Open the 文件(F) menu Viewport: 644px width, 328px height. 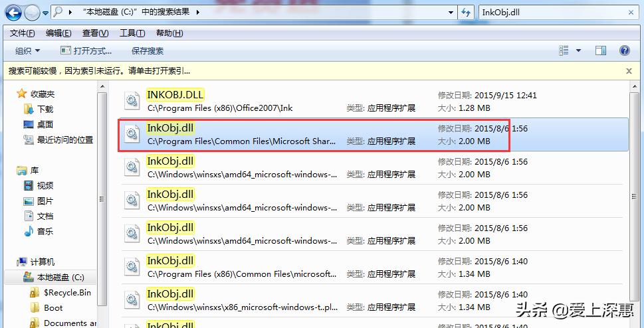[23, 33]
